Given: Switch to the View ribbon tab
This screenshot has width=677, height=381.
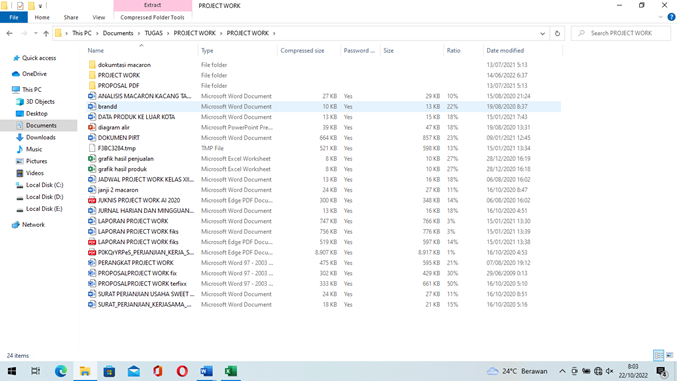Looking at the screenshot, I should [x=98, y=17].
